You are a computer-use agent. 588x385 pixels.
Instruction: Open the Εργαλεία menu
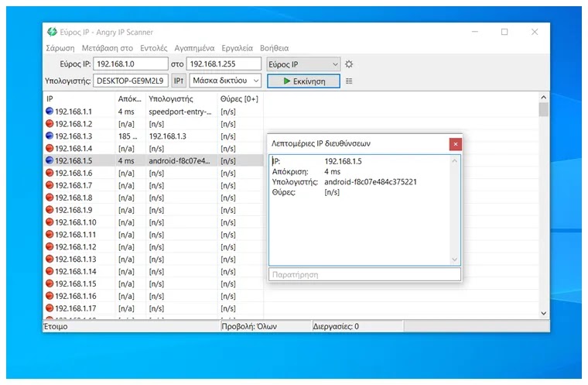(x=237, y=48)
